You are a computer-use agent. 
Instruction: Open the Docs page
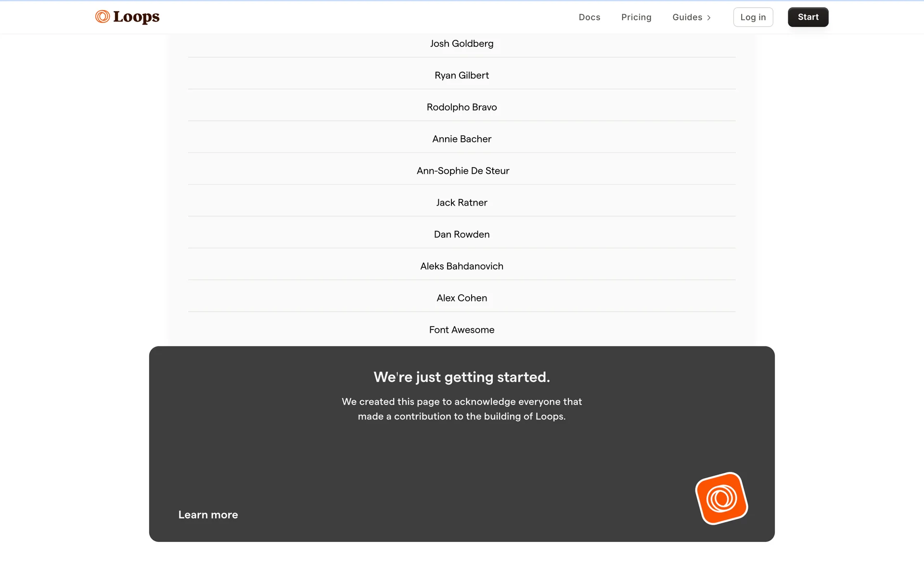[x=589, y=17]
